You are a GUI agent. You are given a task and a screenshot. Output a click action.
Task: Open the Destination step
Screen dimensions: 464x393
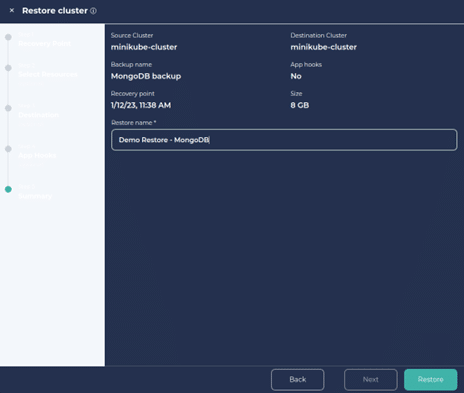(x=38, y=115)
